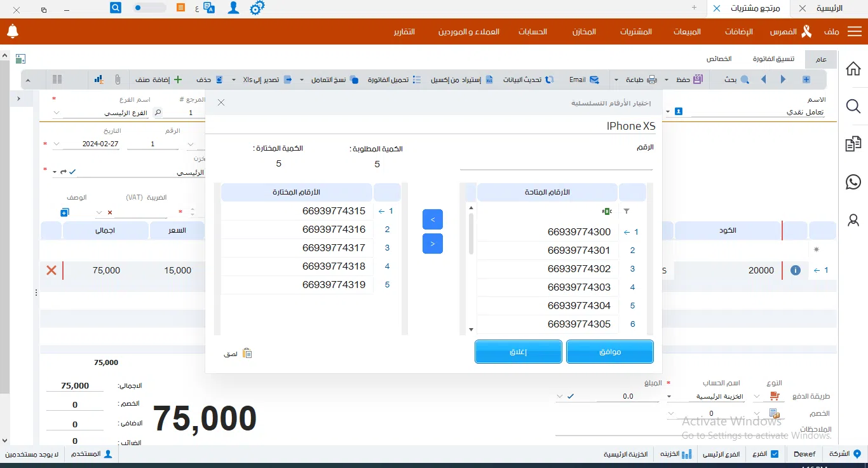The width and height of the screenshot is (868, 468).
Task: Click the translate language icon
Action: coord(208,8)
